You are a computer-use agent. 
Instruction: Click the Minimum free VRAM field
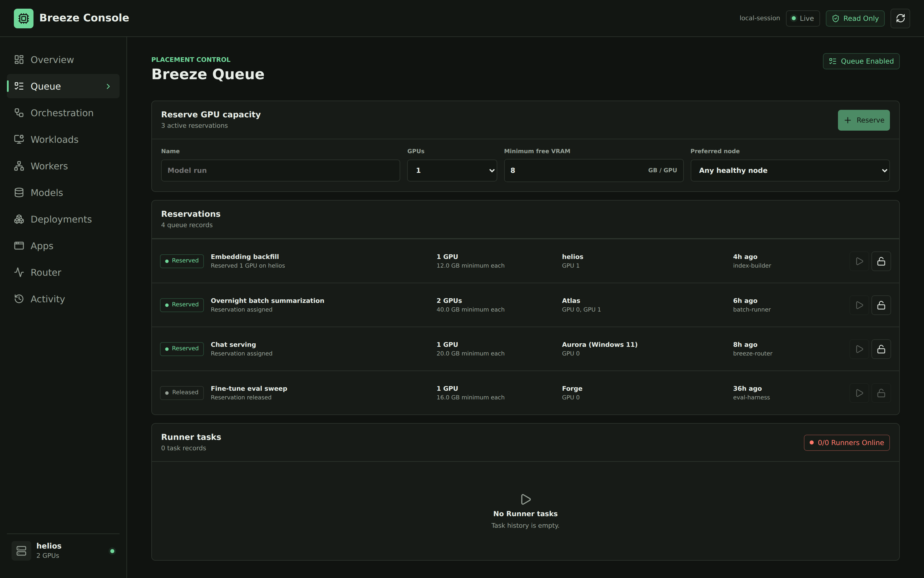coord(594,171)
